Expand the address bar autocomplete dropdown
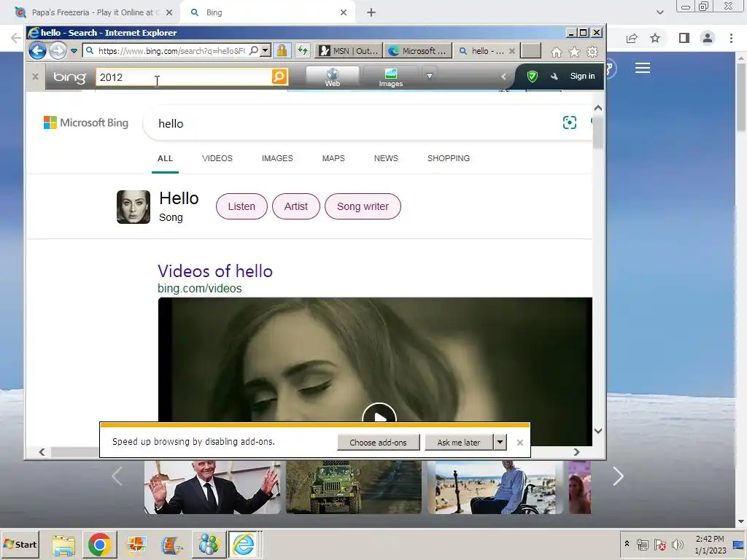The width and height of the screenshot is (747, 560). 266,50
